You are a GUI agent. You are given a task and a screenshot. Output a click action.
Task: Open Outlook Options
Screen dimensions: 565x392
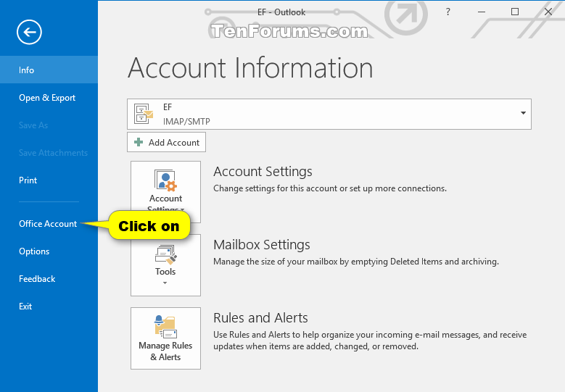49,251
